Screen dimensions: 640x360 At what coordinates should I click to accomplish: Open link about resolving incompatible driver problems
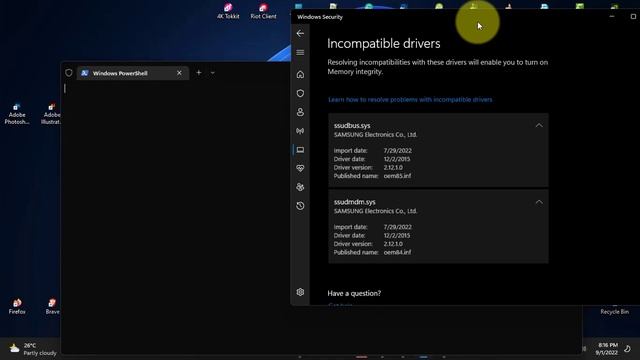pyautogui.click(x=410, y=100)
